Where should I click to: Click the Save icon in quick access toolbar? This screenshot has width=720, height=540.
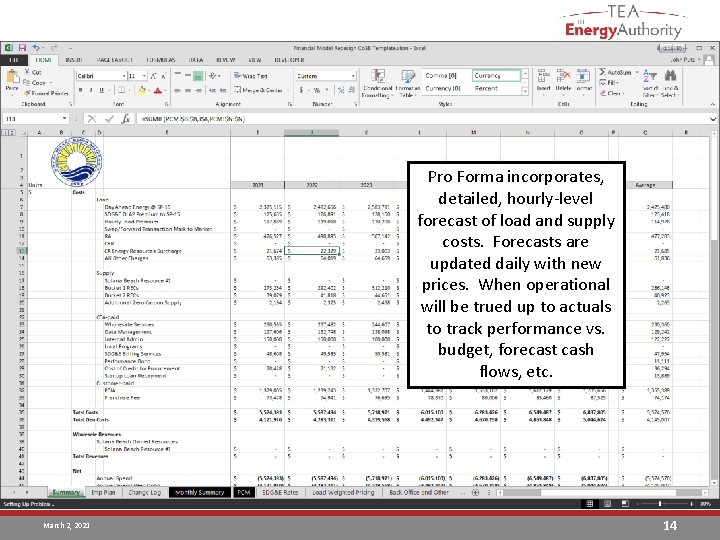[x=22, y=48]
